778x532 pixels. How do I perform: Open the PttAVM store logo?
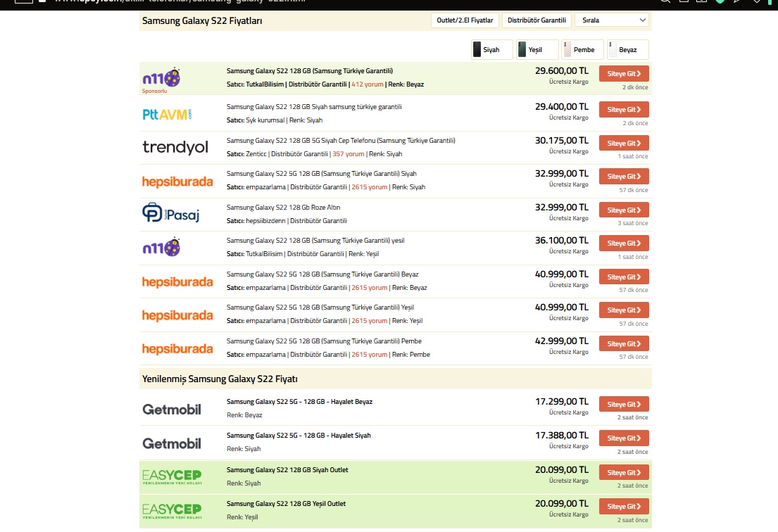pos(167,115)
